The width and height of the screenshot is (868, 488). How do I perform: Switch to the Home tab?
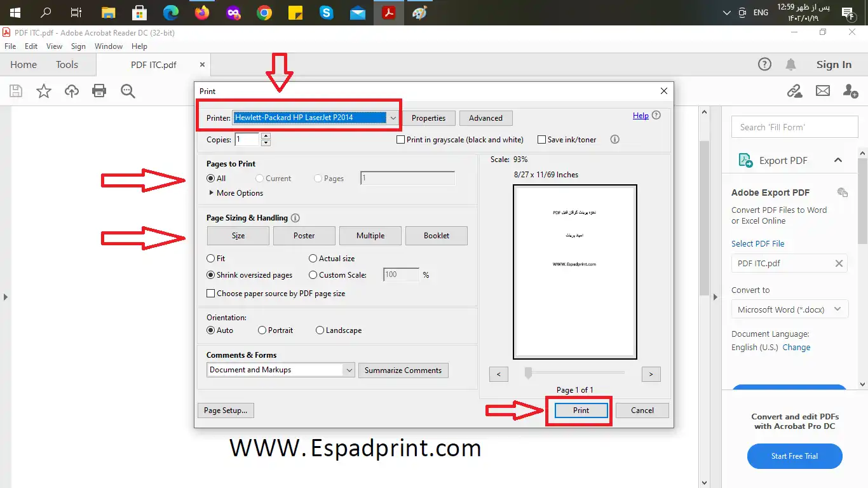[x=24, y=65]
